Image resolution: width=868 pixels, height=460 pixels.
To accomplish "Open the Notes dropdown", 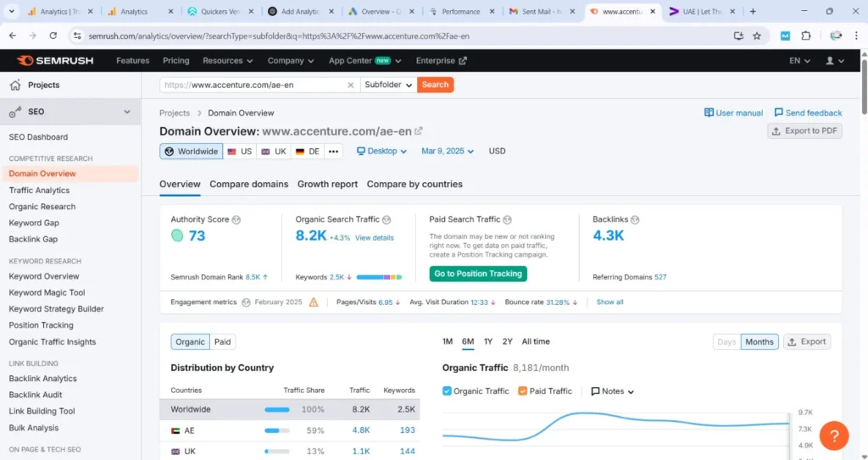I will 612,391.
